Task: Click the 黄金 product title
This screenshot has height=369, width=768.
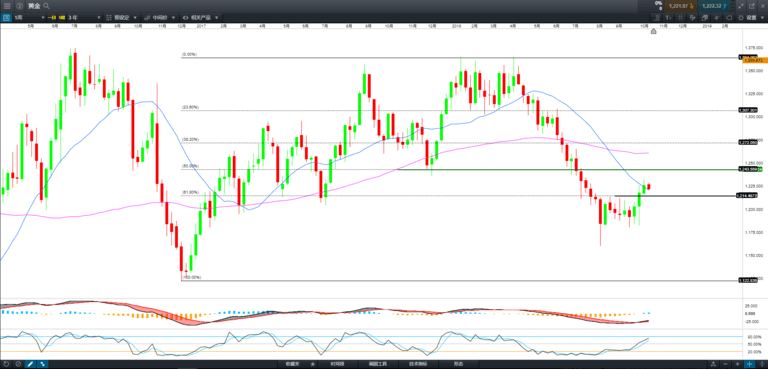Action: [x=34, y=6]
